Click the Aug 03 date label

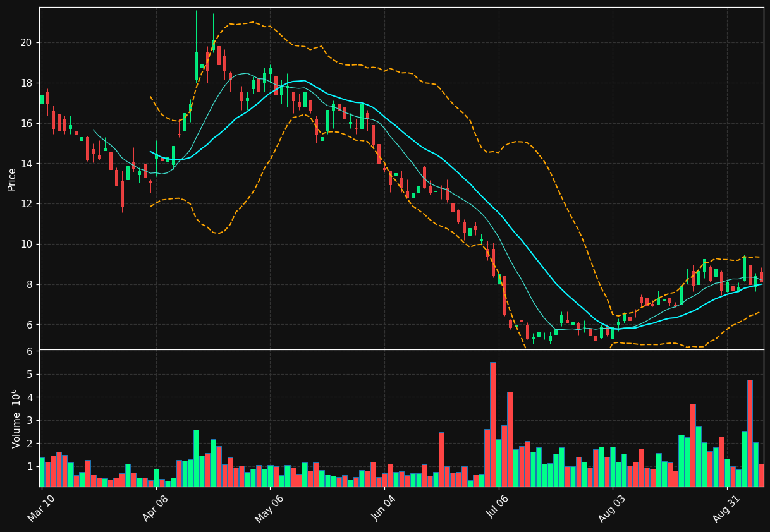(x=611, y=507)
